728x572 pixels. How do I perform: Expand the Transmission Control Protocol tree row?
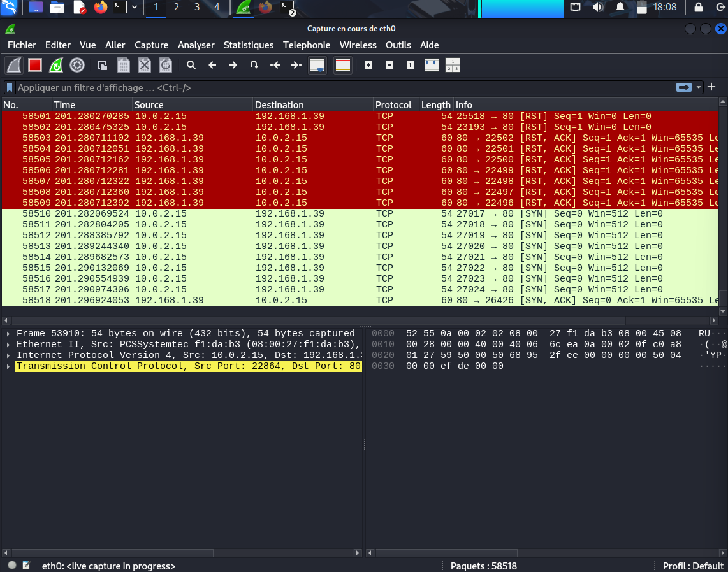click(x=8, y=366)
